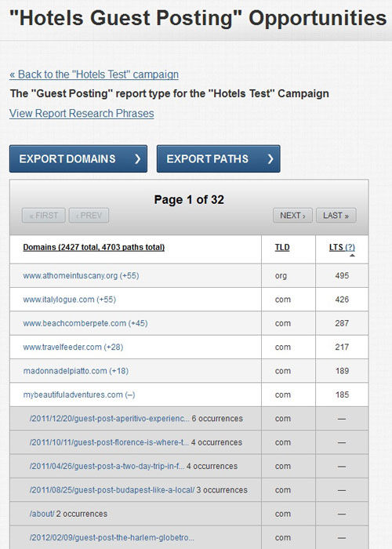
Task: Open the guest-post-aperitivo-experienc path link
Action: click(x=110, y=418)
